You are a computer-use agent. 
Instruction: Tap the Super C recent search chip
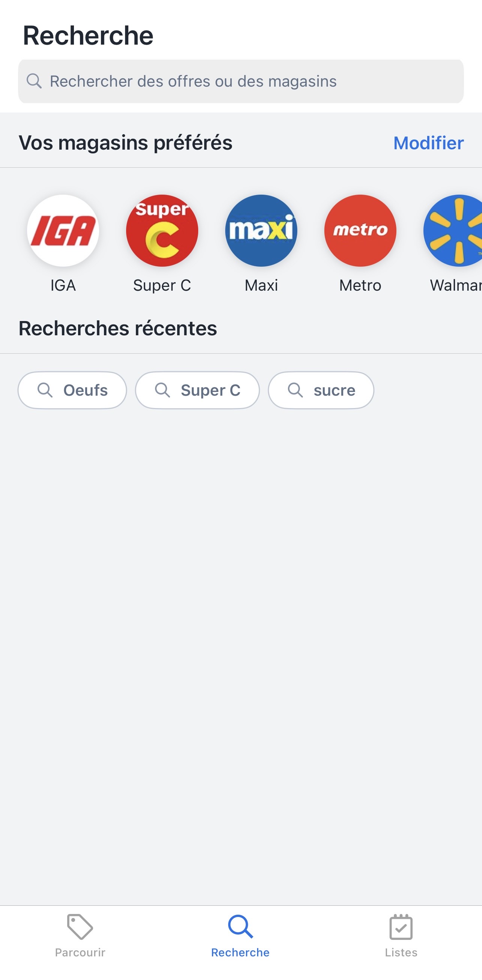(x=197, y=390)
